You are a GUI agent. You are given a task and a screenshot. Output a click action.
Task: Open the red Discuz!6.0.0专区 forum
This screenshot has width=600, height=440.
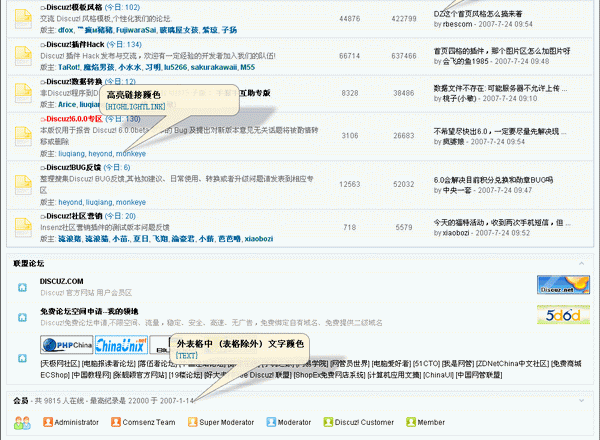coord(74,119)
